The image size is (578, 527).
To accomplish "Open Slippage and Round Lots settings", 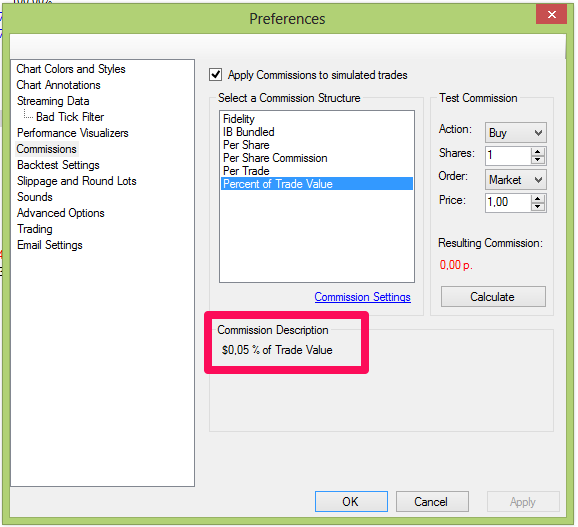I will 77,181.
